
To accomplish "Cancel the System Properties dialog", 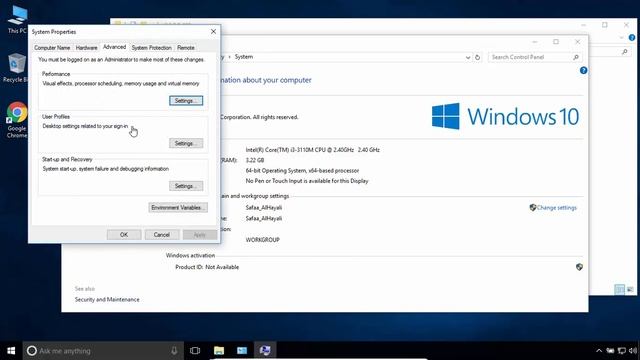I will click(x=162, y=235).
